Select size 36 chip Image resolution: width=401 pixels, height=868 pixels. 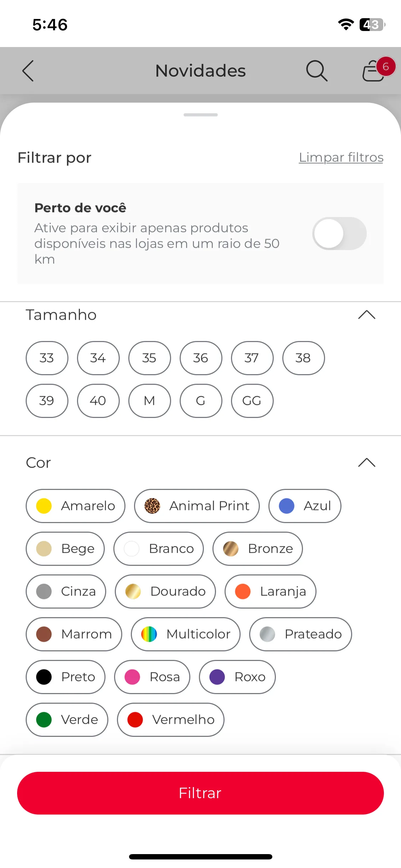(x=201, y=358)
